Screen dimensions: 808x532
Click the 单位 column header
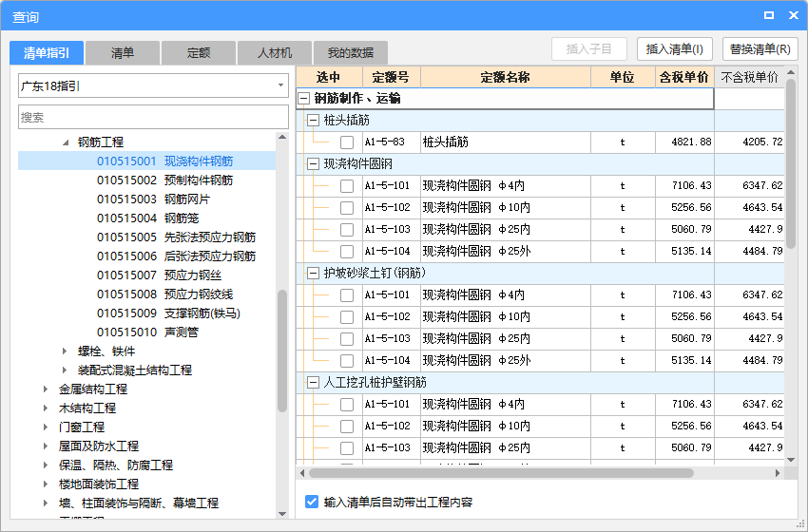623,77
